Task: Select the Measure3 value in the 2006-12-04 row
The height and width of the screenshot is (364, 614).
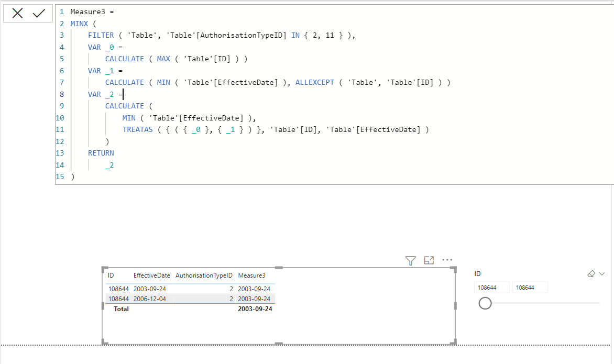Action: pos(254,299)
